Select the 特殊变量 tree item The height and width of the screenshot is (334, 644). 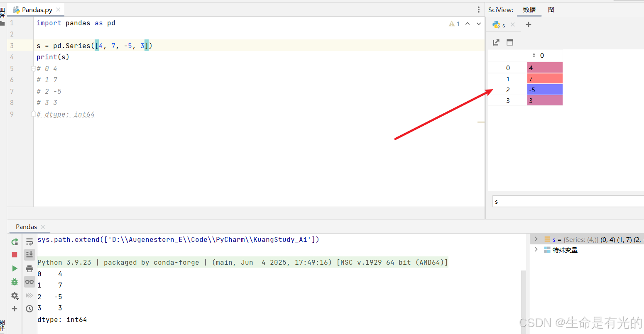[565, 250]
